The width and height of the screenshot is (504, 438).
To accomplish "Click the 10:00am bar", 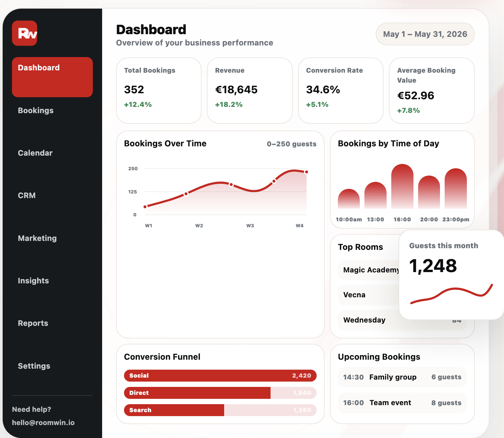I will point(349,199).
